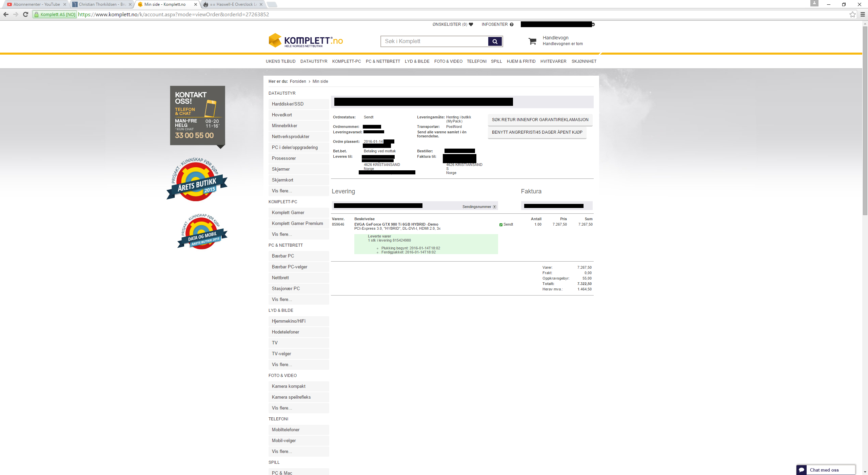Viewport: 868px width, 475px height.
Task: Switch to the Christian Thorkildsen tab
Action: 102,4
